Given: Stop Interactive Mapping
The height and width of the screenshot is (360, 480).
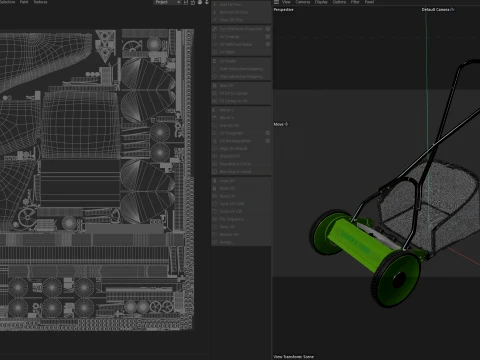Looking at the screenshot, I should pos(241,77).
